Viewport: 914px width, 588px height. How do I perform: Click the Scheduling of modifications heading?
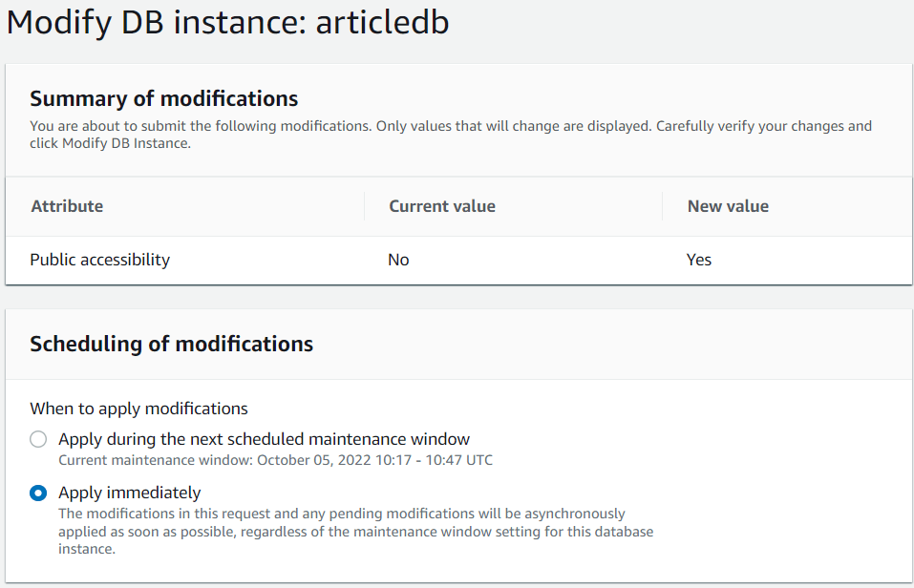pos(172,344)
